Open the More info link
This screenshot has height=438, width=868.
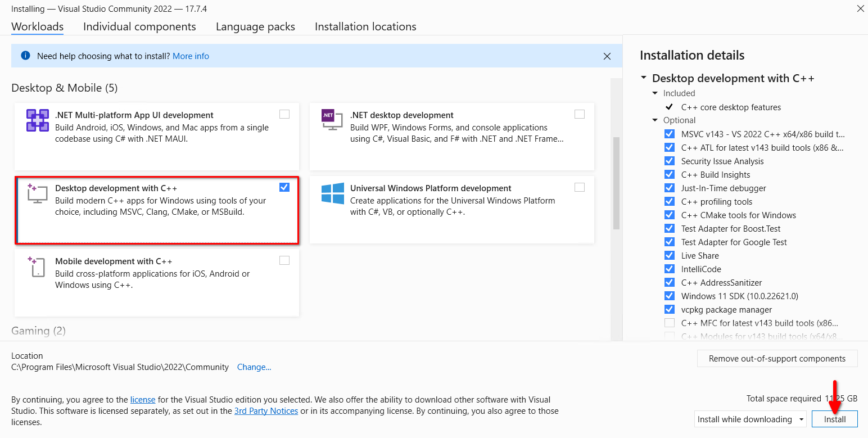[191, 56]
